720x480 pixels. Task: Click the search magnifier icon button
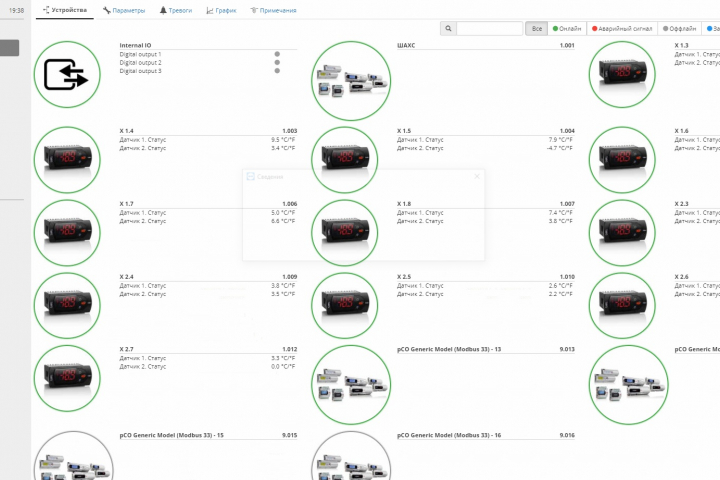[x=448, y=28]
